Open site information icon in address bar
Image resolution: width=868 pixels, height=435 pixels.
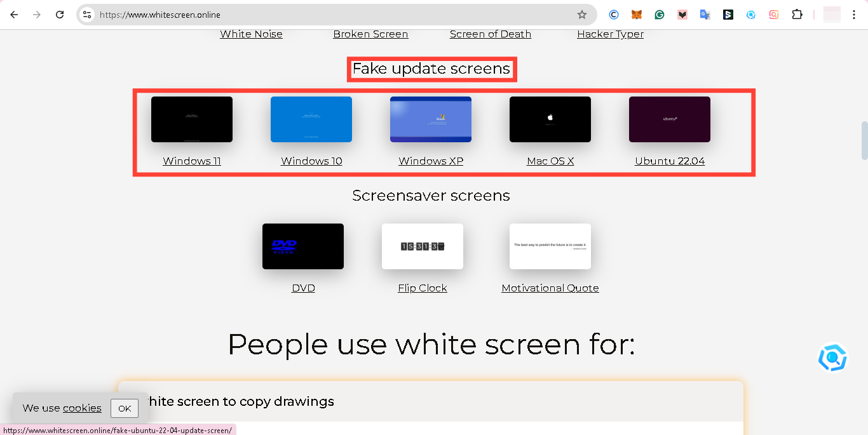pos(87,15)
